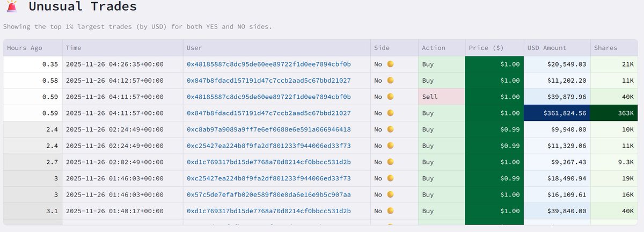Screen dimensions: 644x232
Task: Select the $39,840.00 amount cell
Action: click(557, 211)
